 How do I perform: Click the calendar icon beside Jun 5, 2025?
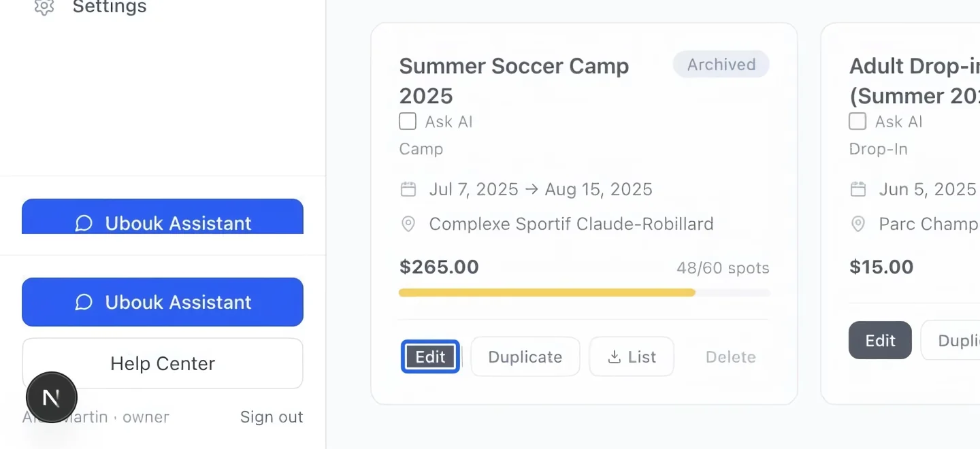[x=858, y=189]
